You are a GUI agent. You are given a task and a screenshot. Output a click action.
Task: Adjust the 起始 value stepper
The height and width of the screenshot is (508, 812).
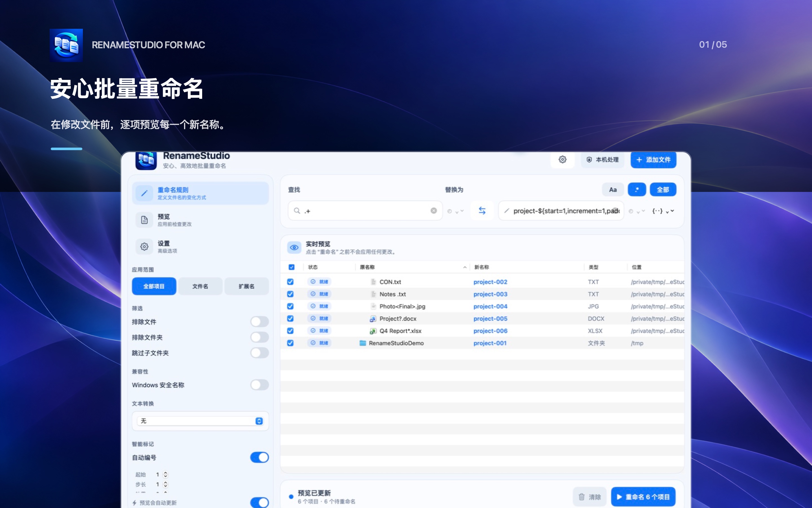click(166, 474)
